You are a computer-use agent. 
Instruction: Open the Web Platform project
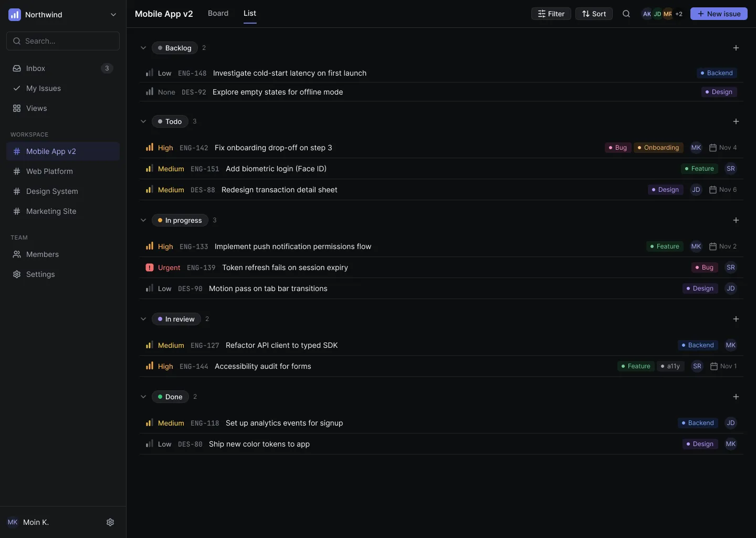[x=63, y=171]
